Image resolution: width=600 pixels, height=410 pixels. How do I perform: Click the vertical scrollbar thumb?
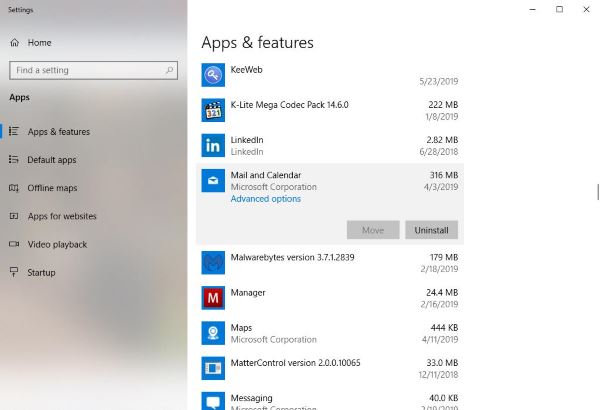[598, 192]
